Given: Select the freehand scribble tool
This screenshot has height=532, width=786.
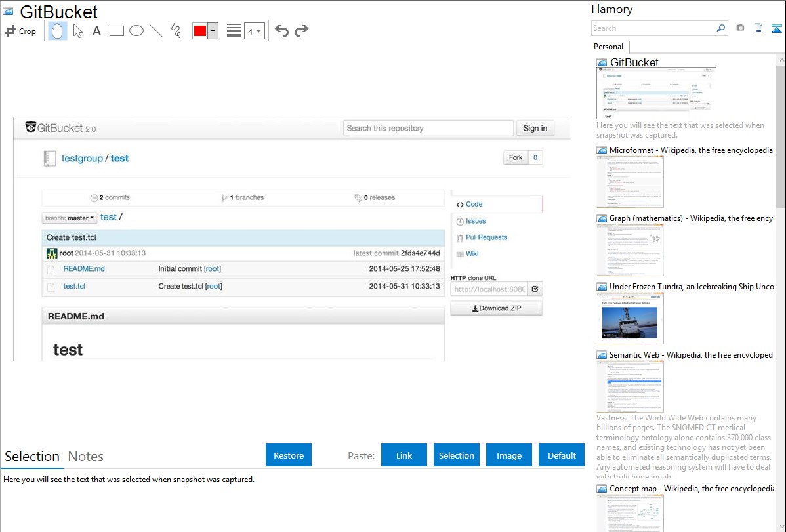Looking at the screenshot, I should (x=176, y=31).
